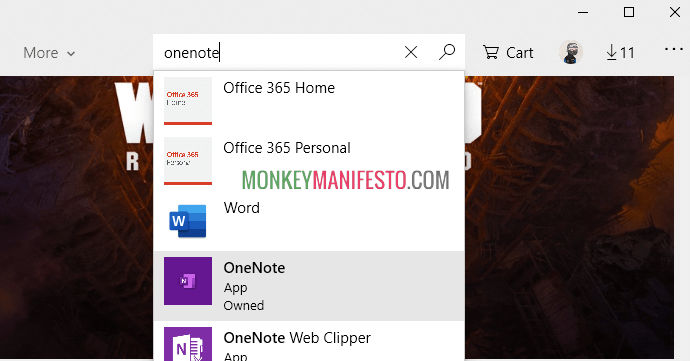The height and width of the screenshot is (361, 690).
Task: Open the More dropdown menu
Action: [x=49, y=53]
